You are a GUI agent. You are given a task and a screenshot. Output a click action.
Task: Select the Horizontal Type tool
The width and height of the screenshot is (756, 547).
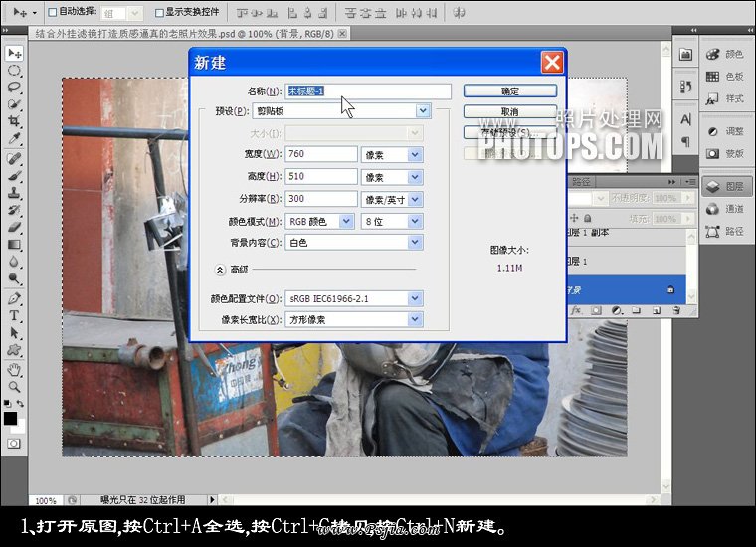[14, 315]
